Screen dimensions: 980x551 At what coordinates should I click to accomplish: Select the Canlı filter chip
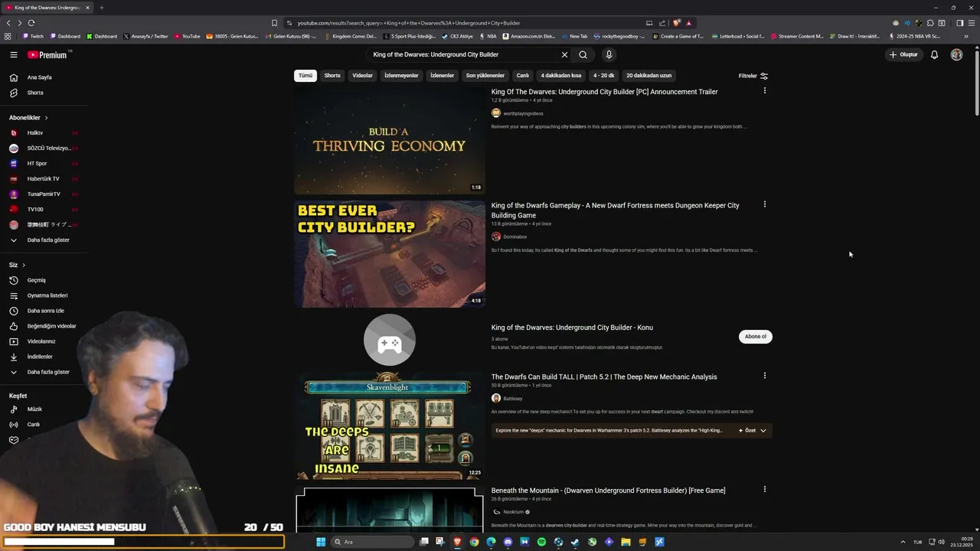pos(523,76)
